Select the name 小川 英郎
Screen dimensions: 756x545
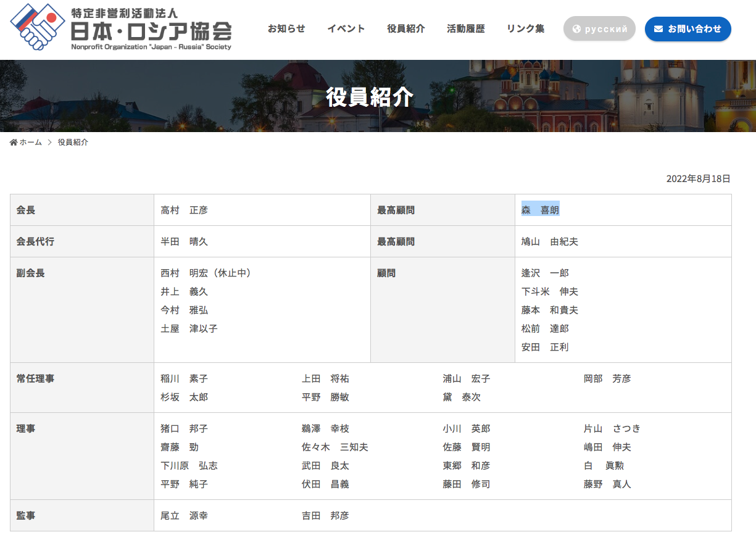(x=467, y=428)
